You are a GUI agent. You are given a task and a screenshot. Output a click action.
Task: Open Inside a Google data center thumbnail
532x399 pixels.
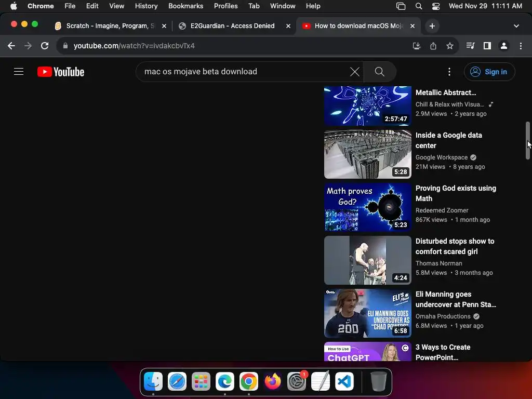point(367,154)
